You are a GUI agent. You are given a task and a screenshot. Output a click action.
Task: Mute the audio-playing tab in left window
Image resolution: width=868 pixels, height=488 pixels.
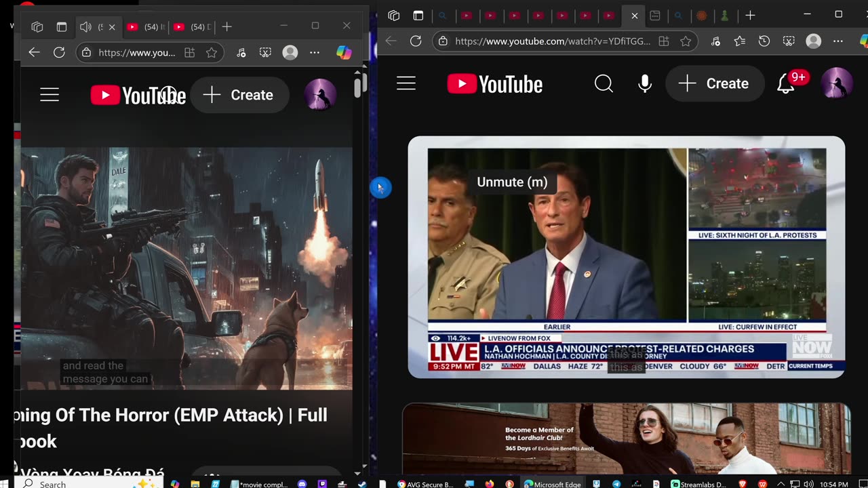85,26
